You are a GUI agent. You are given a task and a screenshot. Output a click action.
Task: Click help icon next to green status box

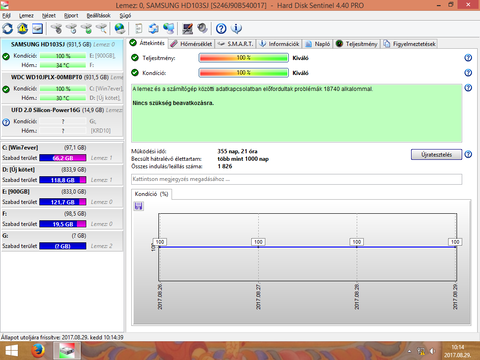468,88
